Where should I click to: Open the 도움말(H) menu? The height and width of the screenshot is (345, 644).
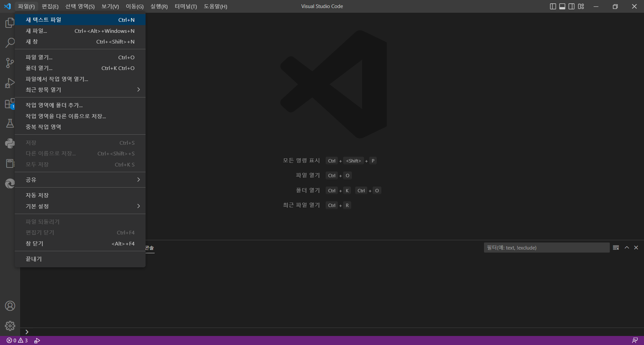[x=215, y=6]
